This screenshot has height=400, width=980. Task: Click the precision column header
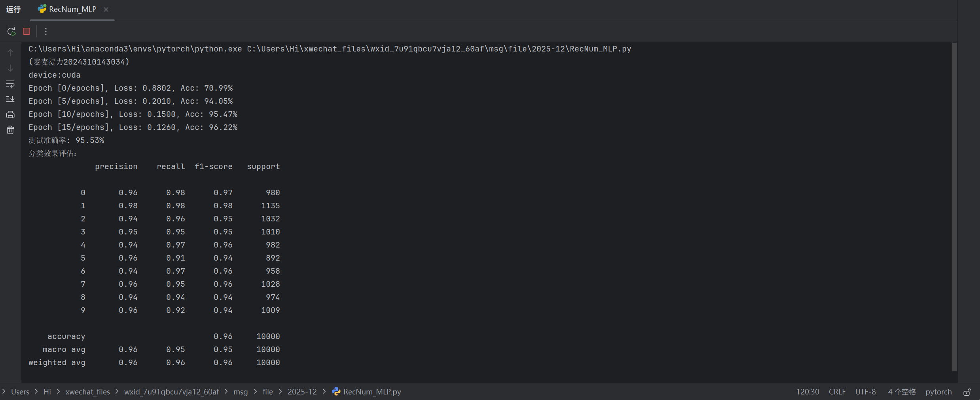[x=116, y=167]
